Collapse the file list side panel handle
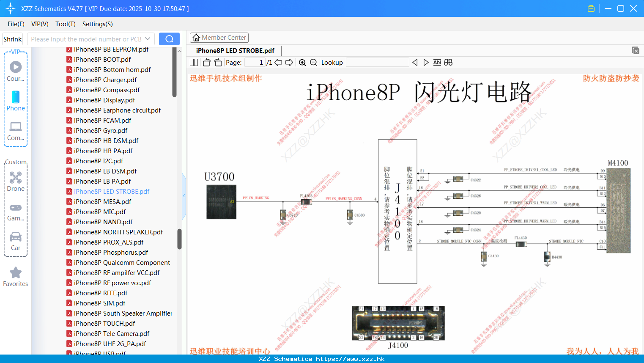The width and height of the screenshot is (644, 363). (x=184, y=195)
